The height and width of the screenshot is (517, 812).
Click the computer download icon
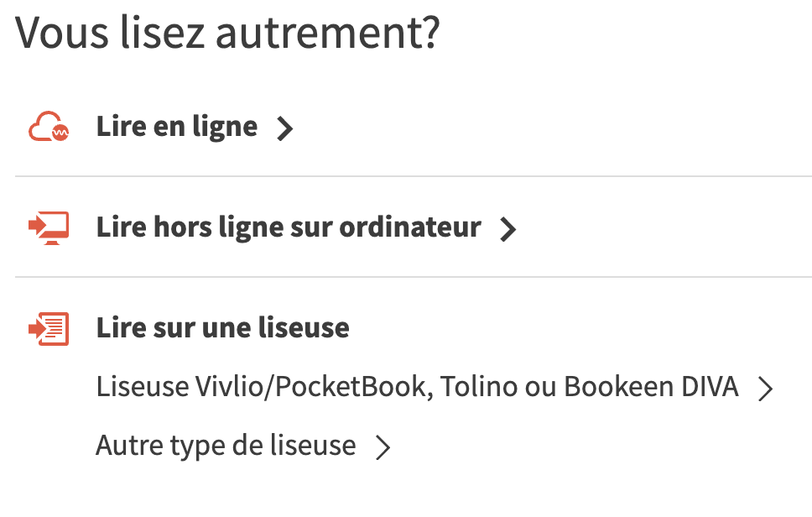[x=49, y=227]
